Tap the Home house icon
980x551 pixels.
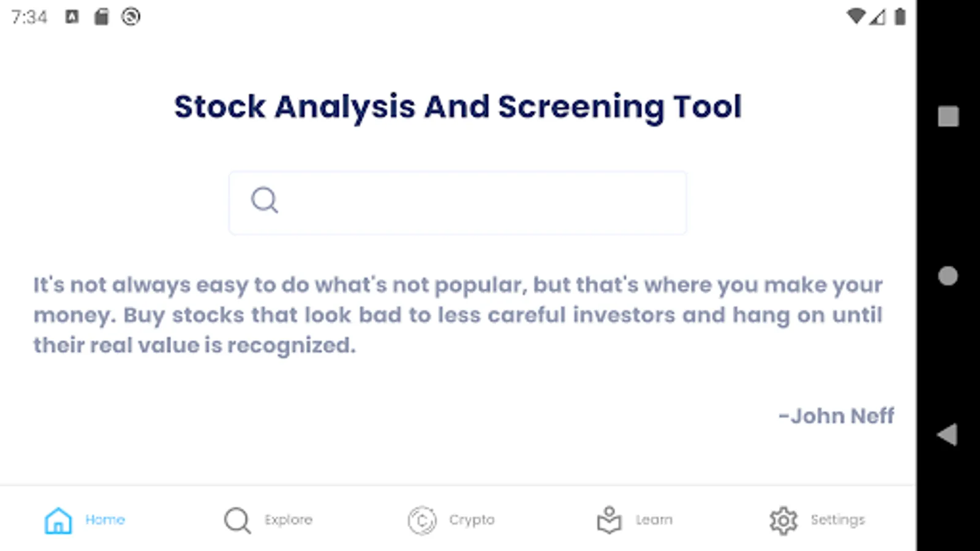point(58,520)
